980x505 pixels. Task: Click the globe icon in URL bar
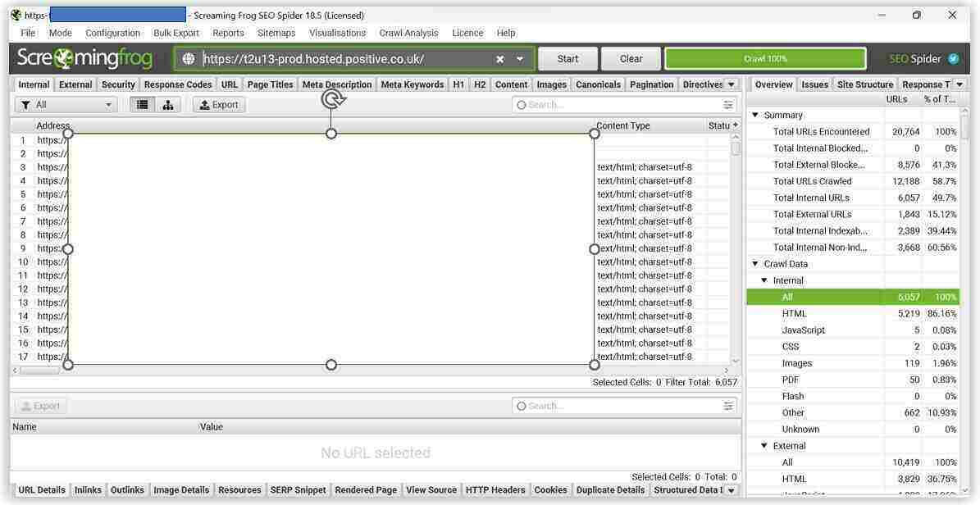point(188,59)
